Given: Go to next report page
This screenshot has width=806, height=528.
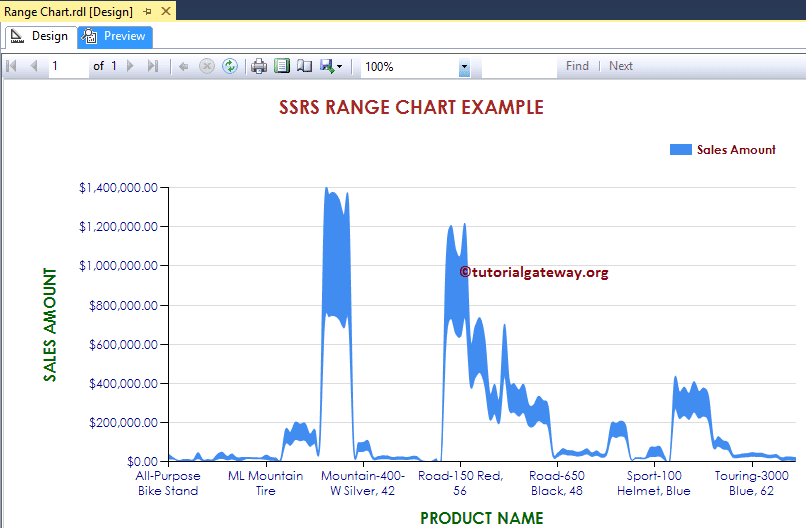Looking at the screenshot, I should tap(130, 66).
